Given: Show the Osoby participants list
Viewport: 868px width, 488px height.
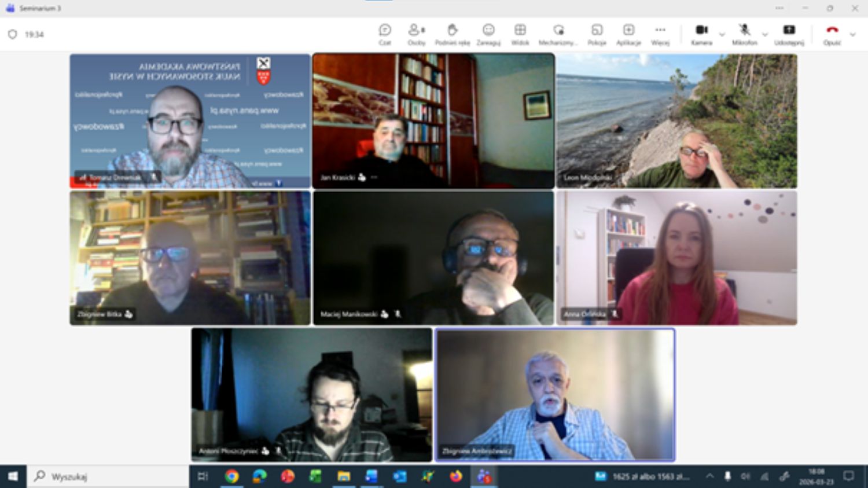Looking at the screenshot, I should point(416,34).
